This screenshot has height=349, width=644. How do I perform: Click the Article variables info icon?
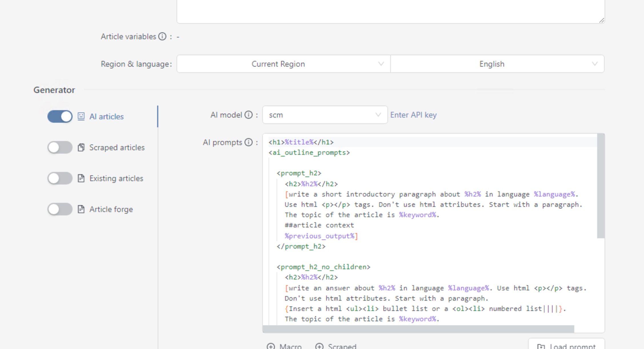162,37
